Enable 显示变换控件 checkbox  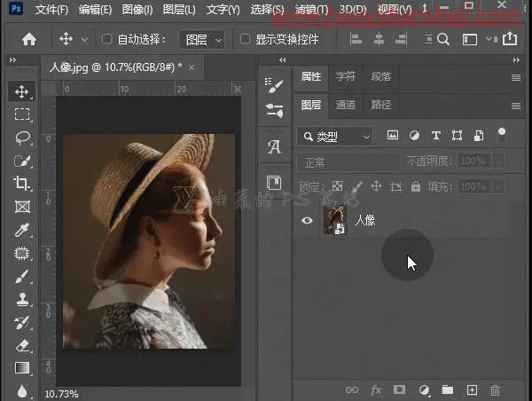245,39
